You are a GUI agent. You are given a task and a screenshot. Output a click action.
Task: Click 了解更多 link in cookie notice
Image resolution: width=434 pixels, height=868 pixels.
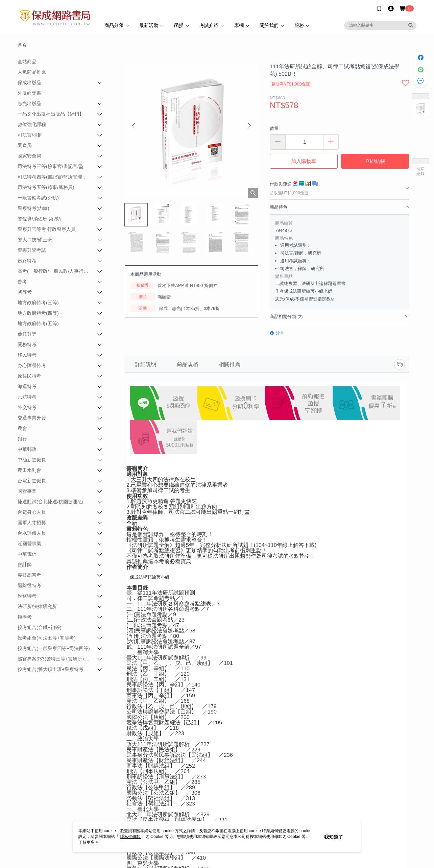[88, 842]
